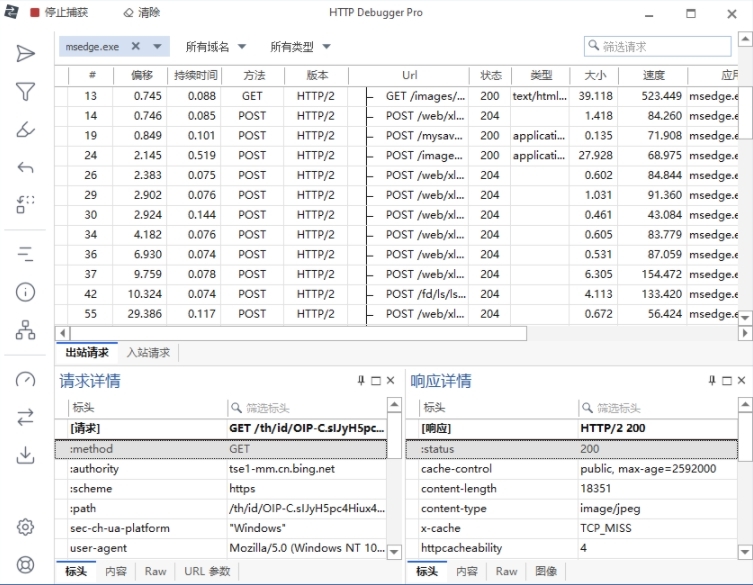Select row with POST /mysav... URL
This screenshot has height=585, width=753.
click(397, 135)
